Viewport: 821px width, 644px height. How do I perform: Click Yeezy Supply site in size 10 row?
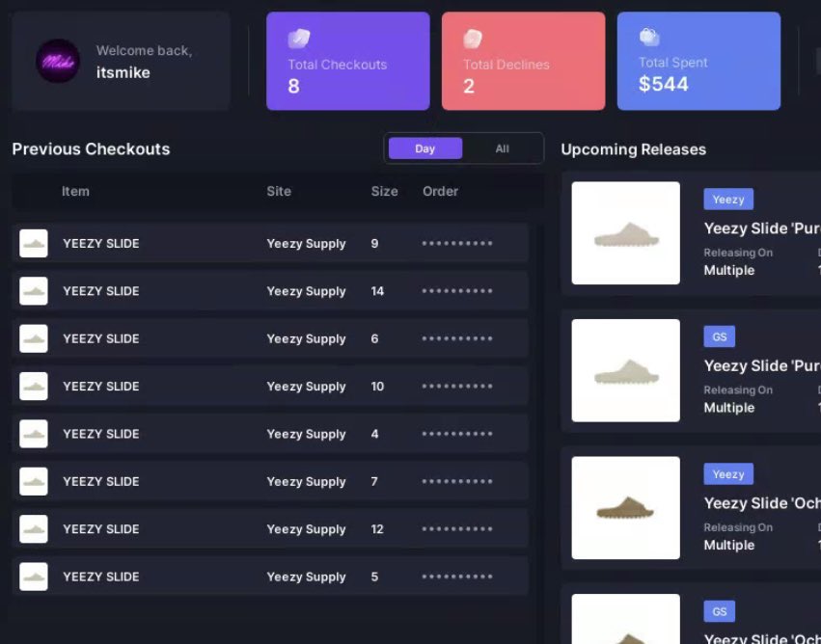pyautogui.click(x=306, y=387)
